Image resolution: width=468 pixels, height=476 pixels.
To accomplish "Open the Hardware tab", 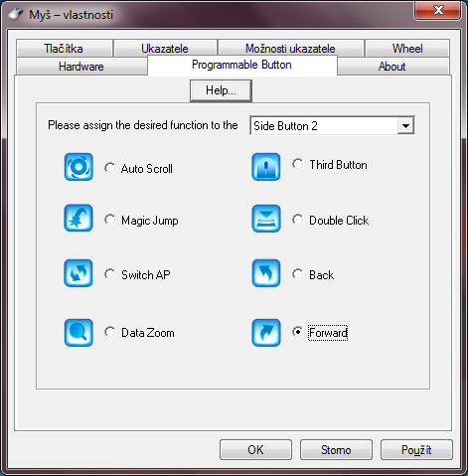I will coord(81,67).
